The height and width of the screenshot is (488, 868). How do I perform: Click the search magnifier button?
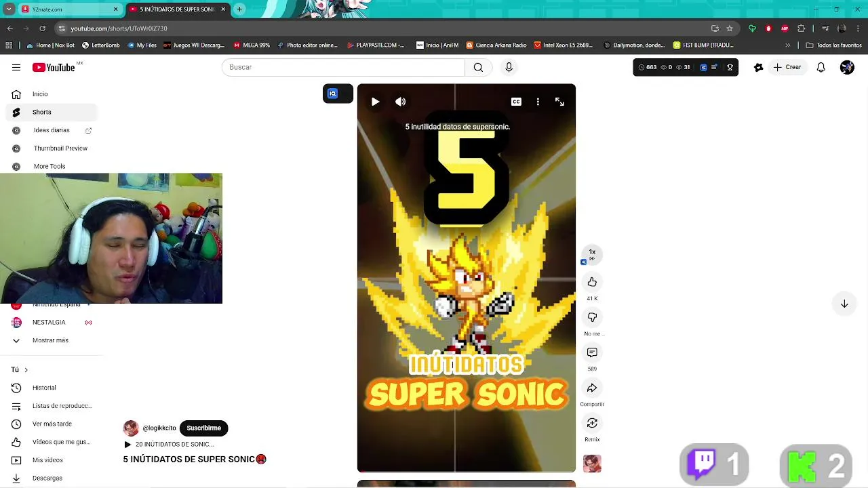tap(478, 67)
